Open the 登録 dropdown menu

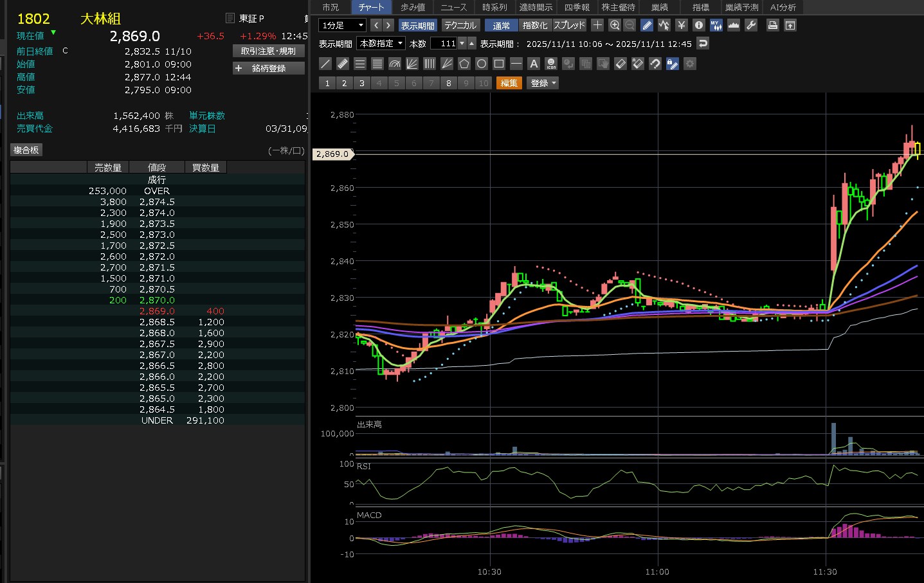pos(543,83)
